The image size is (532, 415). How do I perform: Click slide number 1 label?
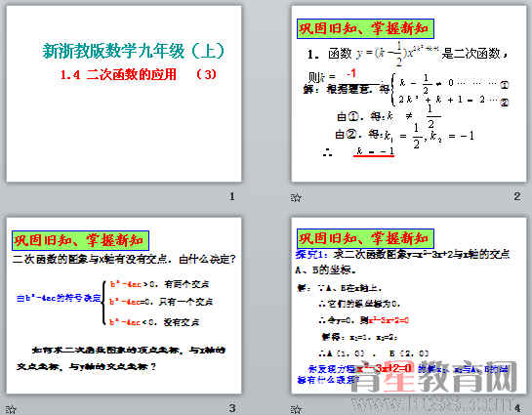point(232,196)
